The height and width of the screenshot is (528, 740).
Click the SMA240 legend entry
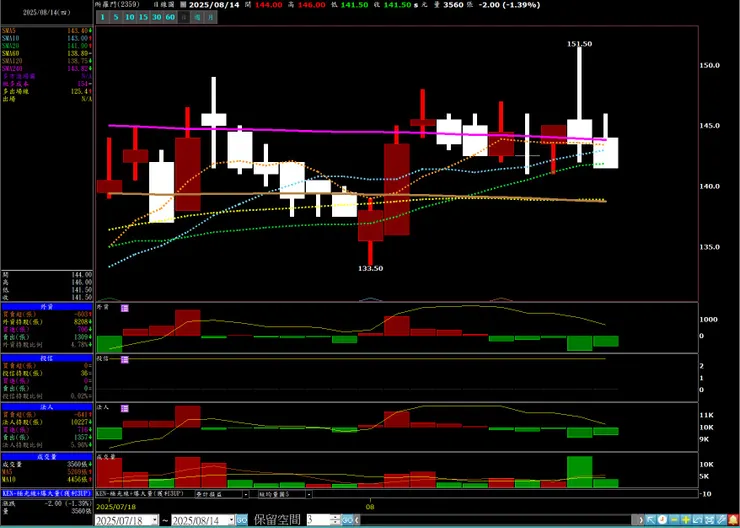(x=47, y=68)
